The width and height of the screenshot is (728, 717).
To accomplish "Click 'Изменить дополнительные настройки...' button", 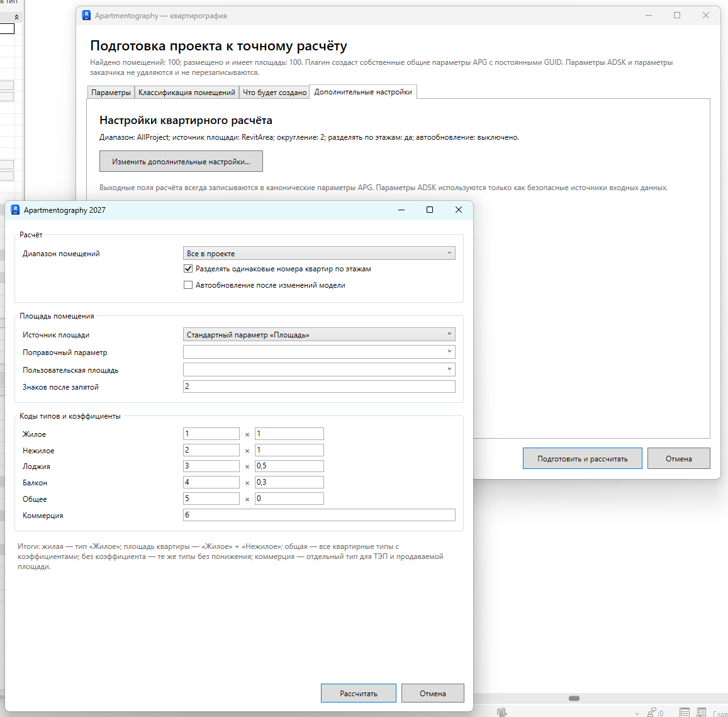I will [181, 161].
